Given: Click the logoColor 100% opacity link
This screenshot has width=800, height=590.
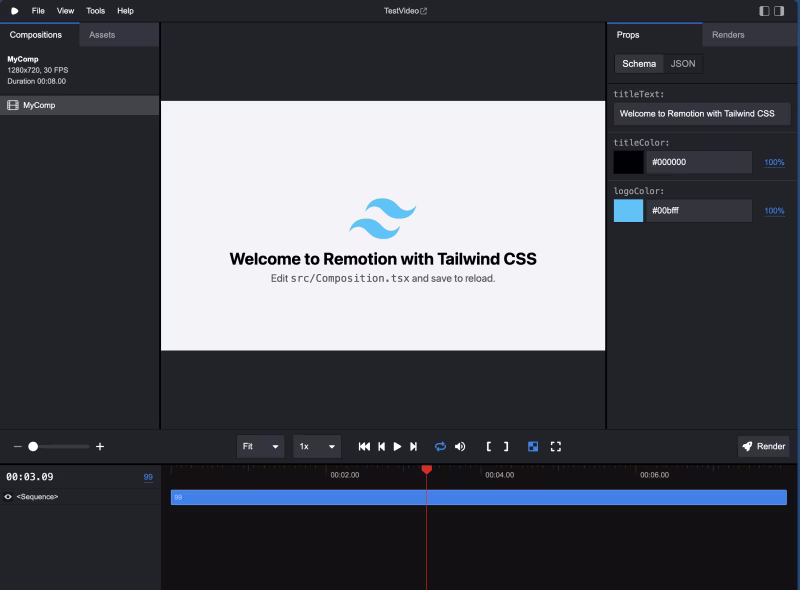Looking at the screenshot, I should 774,211.
